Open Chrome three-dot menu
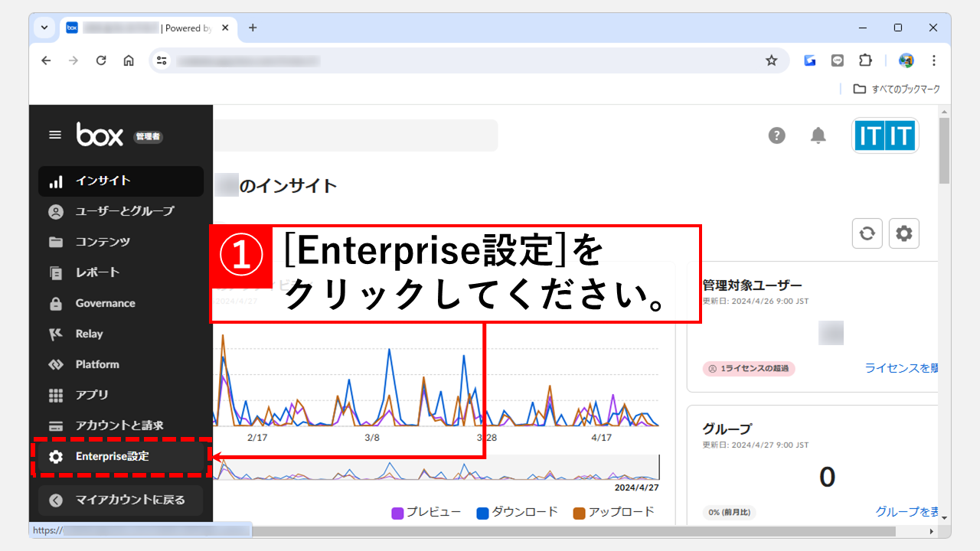Screen dimensions: 980x551 pos(934,60)
